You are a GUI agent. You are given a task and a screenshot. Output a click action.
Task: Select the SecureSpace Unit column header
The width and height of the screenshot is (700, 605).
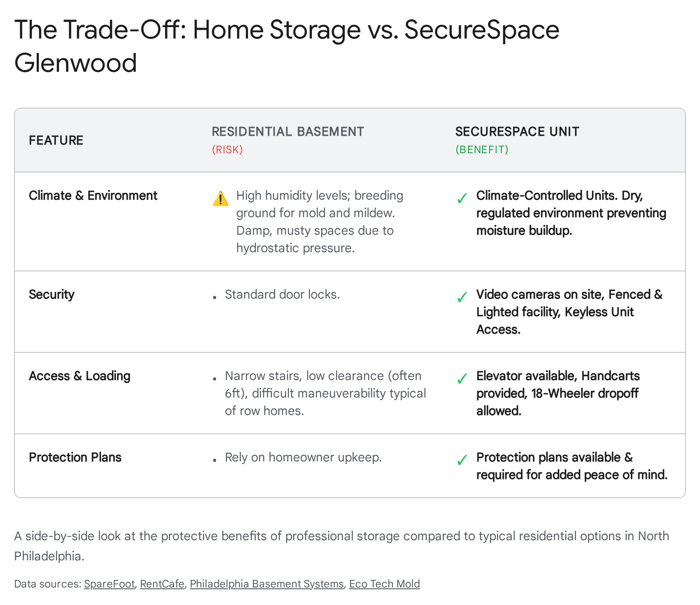tap(517, 132)
